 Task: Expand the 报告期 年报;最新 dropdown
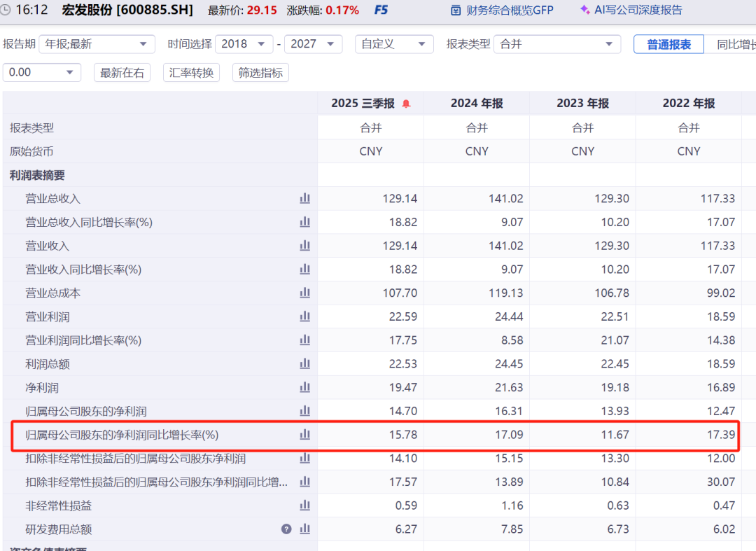[x=97, y=44]
